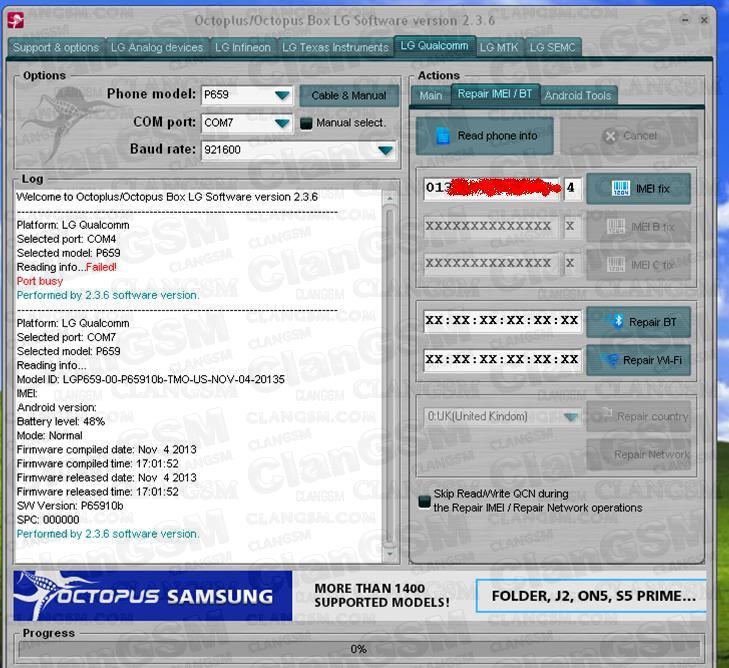
Task: Click the Model ID log line
Action: [151, 379]
